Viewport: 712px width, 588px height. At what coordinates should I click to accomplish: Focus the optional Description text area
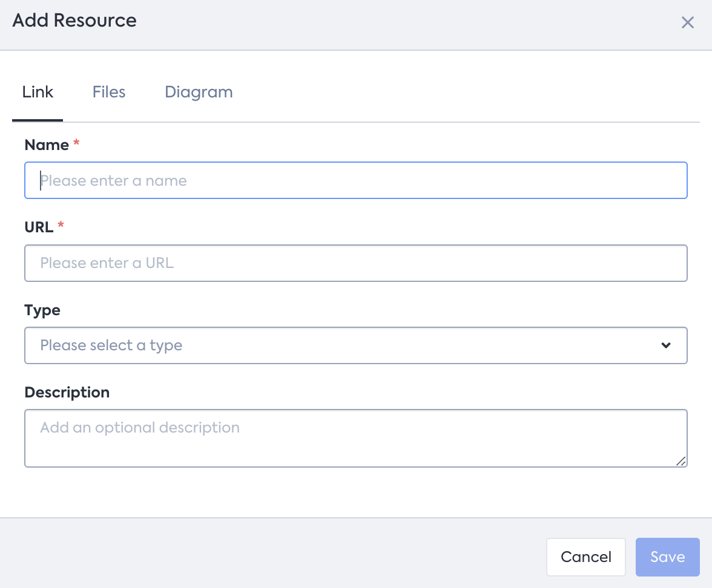(x=355, y=438)
